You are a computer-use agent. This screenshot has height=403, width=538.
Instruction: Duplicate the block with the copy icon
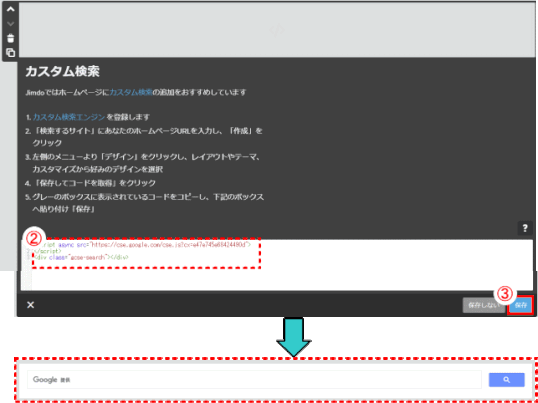[x=11, y=52]
